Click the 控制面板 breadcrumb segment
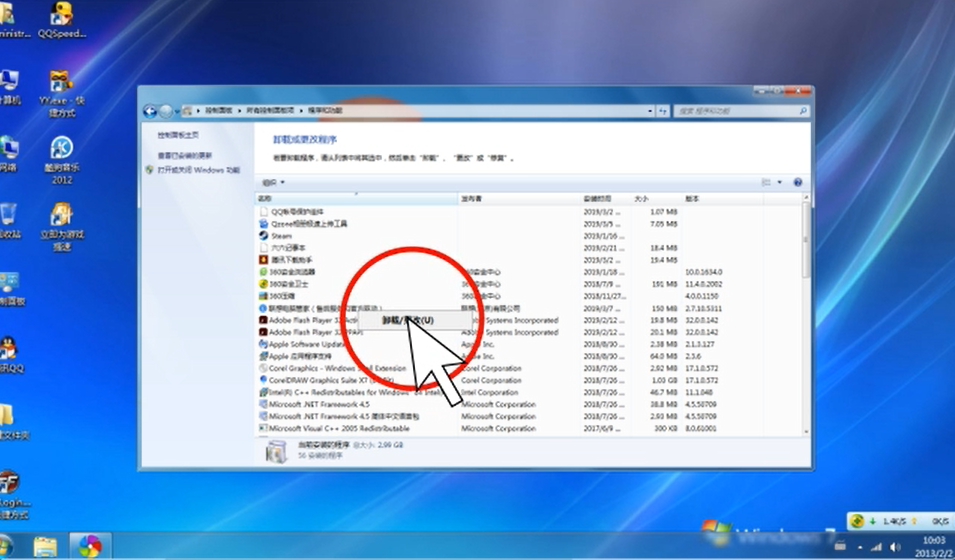The height and width of the screenshot is (560, 955). 217,111
